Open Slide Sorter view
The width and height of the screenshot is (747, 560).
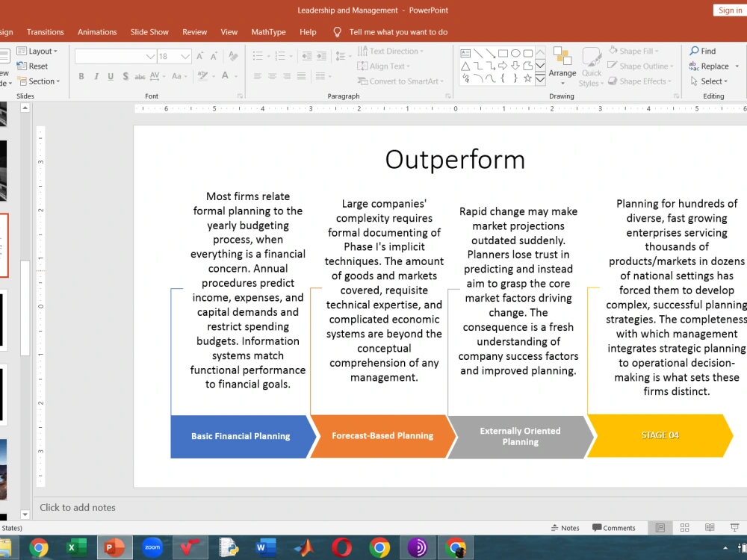pos(684,528)
